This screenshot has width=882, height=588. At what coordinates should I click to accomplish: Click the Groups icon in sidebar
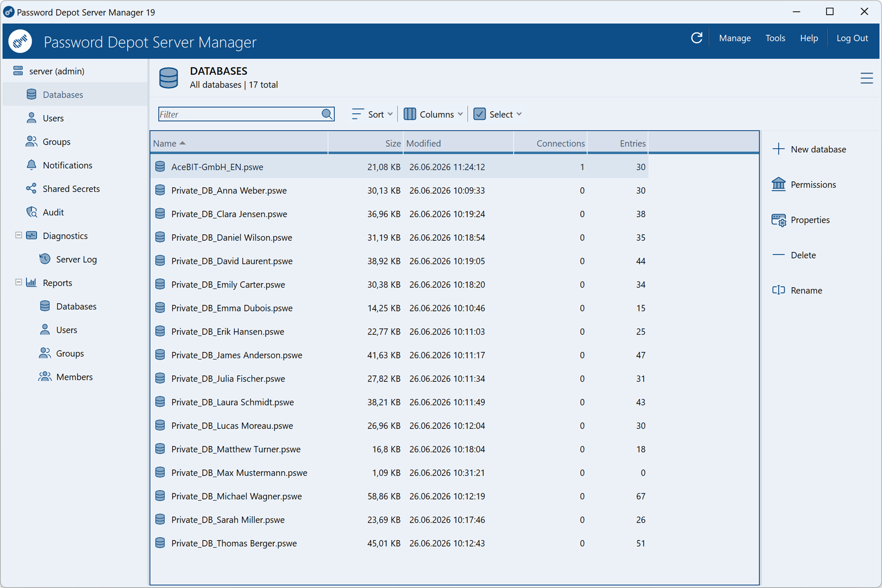[x=31, y=141]
